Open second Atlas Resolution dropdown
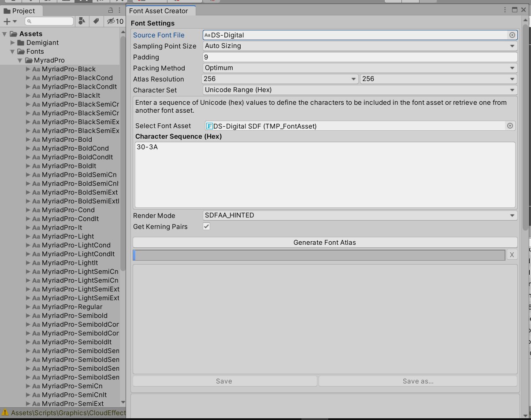 click(439, 79)
